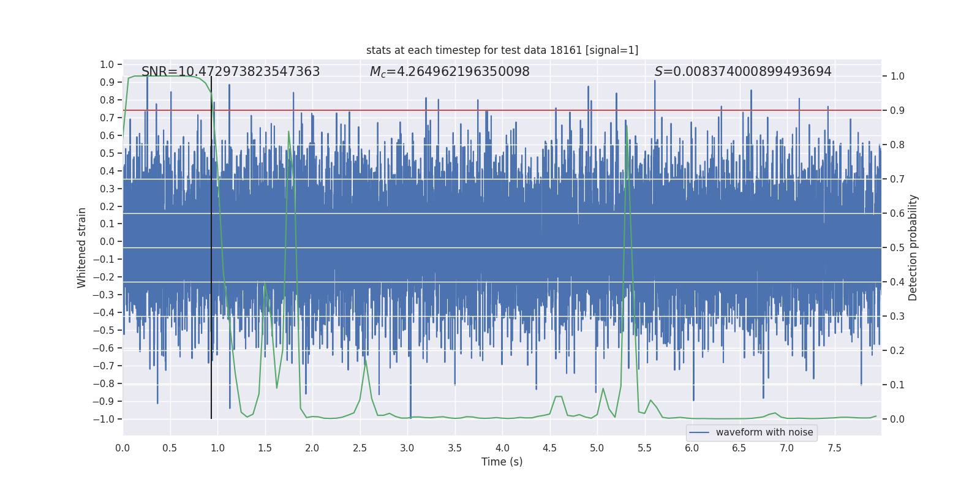Click the 1.0 tick on whitened strain axis
Screen dimensions: 980x490
pos(107,64)
